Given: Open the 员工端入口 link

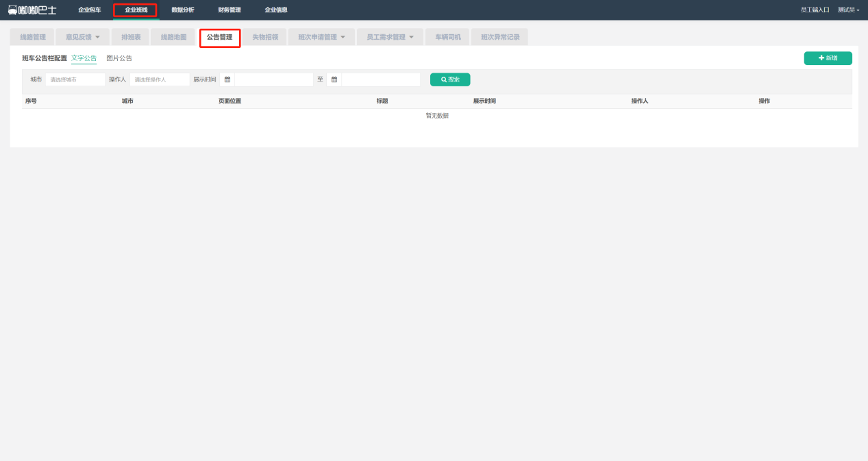Looking at the screenshot, I should click(815, 10).
